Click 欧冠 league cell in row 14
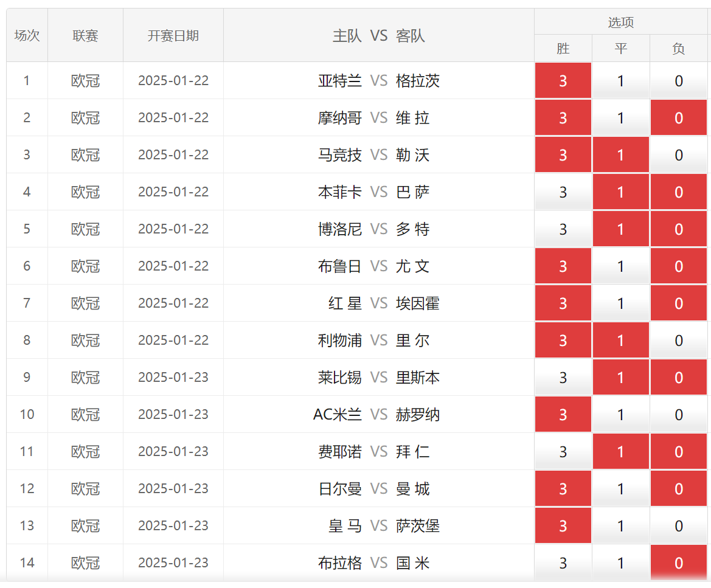 [x=85, y=563]
